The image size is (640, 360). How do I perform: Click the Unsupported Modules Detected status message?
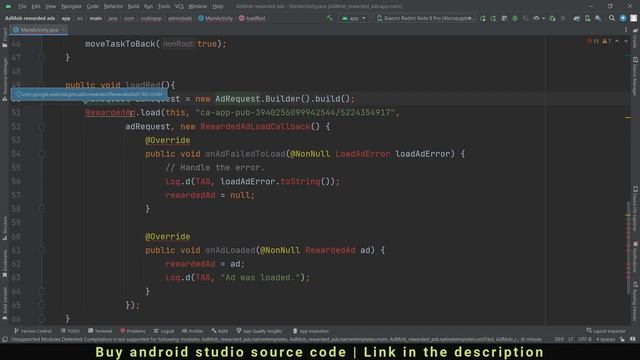[276, 339]
